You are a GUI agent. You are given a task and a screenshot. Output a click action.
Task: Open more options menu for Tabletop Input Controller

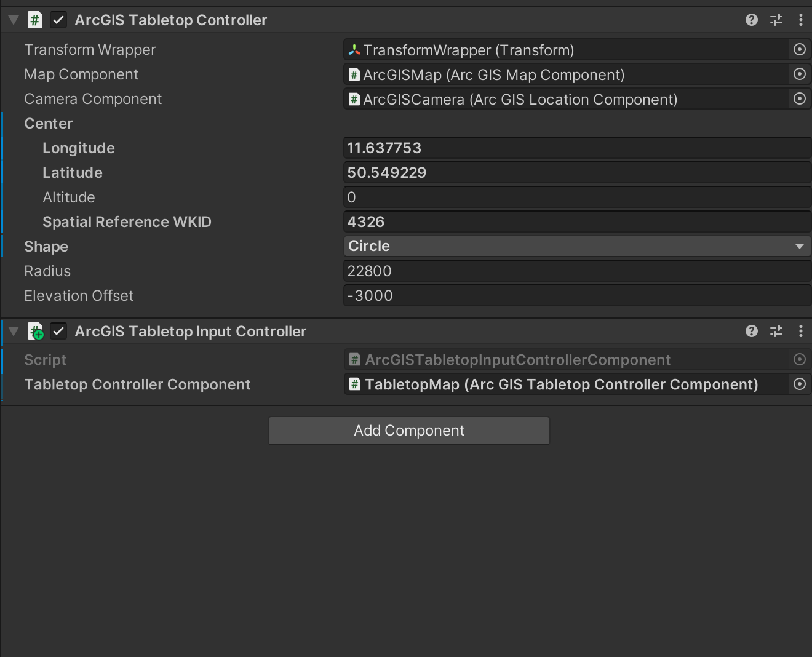pyautogui.click(x=800, y=332)
